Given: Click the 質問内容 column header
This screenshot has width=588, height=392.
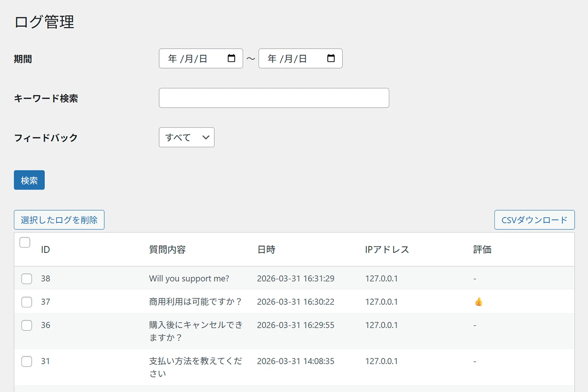Looking at the screenshot, I should (x=167, y=250).
